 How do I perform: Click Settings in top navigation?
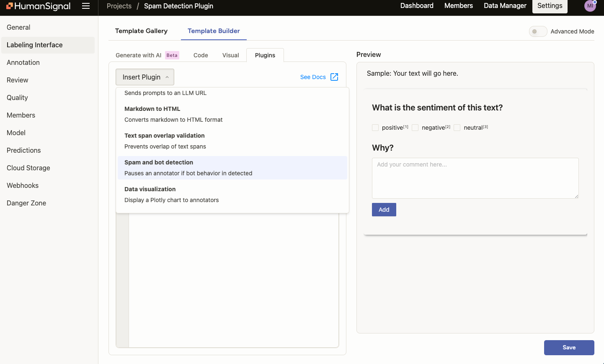point(550,6)
